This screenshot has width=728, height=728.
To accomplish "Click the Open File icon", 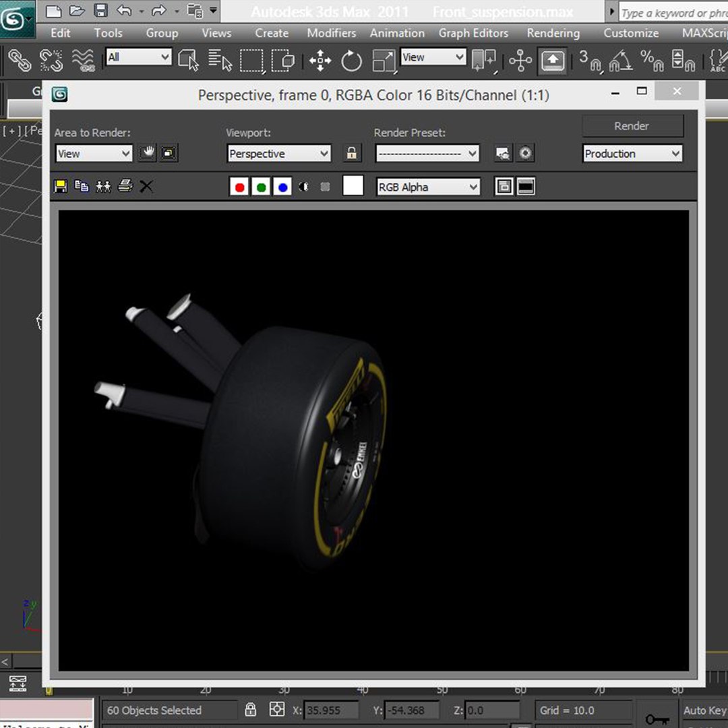I will click(x=77, y=11).
